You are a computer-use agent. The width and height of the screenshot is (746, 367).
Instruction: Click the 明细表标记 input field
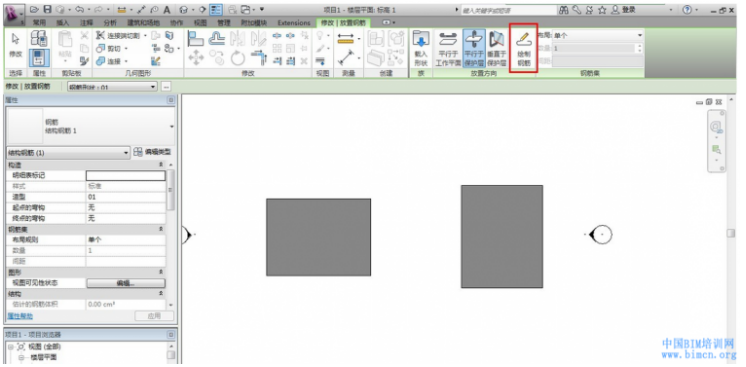click(126, 176)
